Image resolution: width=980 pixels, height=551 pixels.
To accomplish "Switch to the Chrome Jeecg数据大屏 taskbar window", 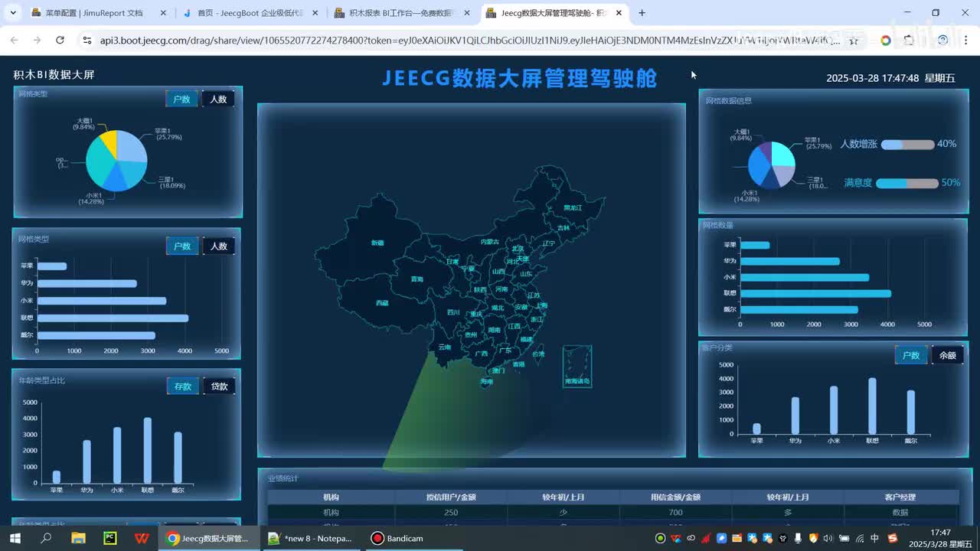I will pyautogui.click(x=208, y=538).
